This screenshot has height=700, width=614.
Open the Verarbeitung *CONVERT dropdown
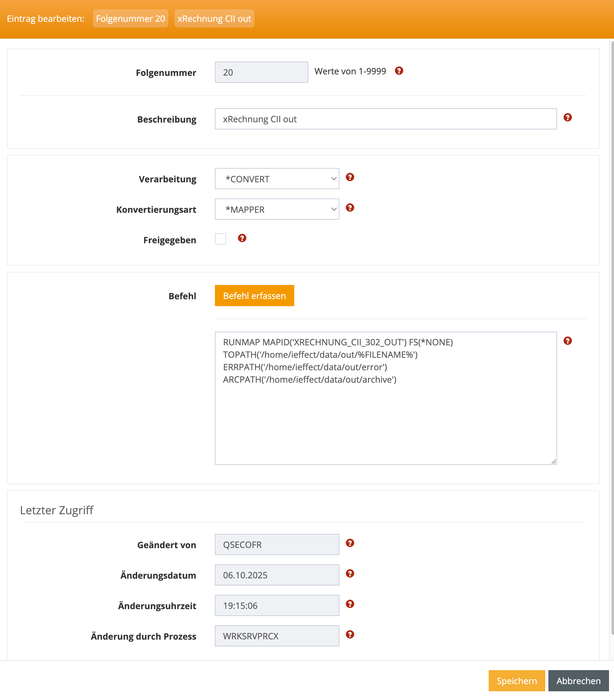tap(277, 179)
